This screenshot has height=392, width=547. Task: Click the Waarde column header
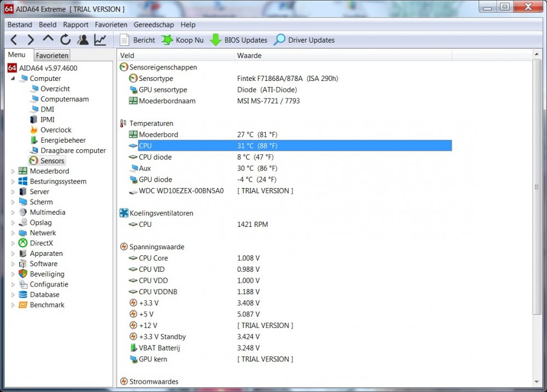(x=249, y=55)
